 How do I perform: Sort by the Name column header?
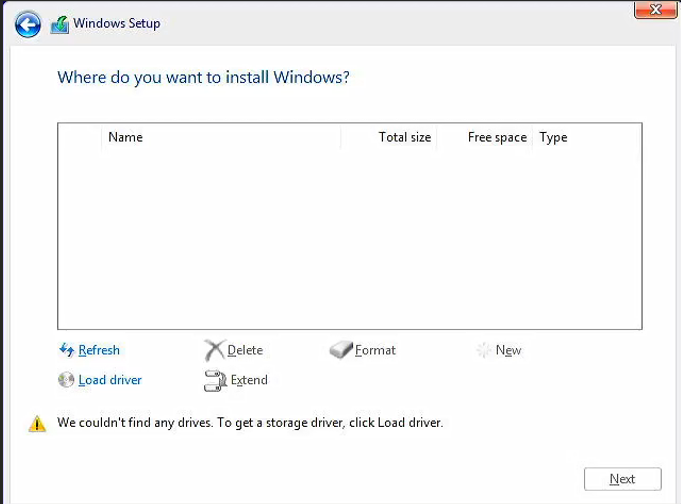coord(125,137)
